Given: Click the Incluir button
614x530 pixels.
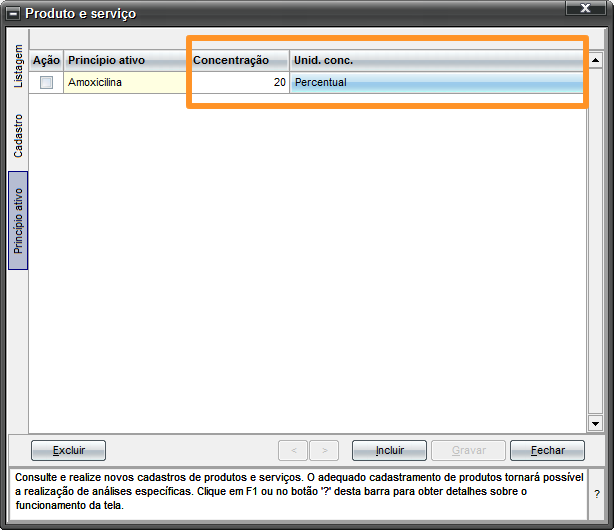Looking at the screenshot, I should point(389,450).
